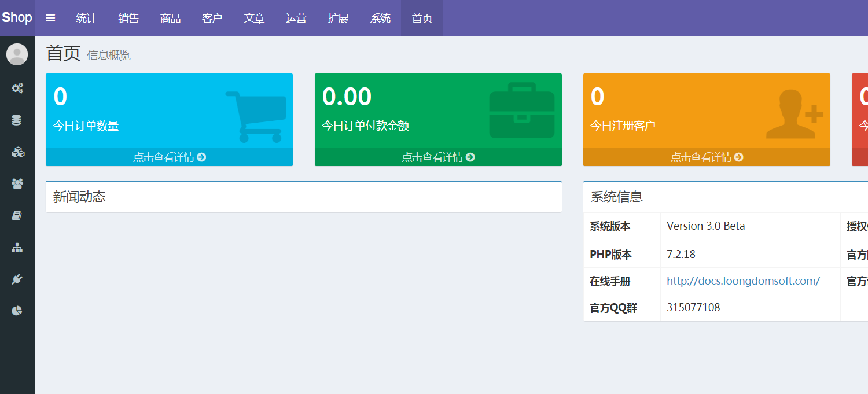Open the book articles sidebar icon
Image resolution: width=868 pixels, height=394 pixels.
(17, 216)
